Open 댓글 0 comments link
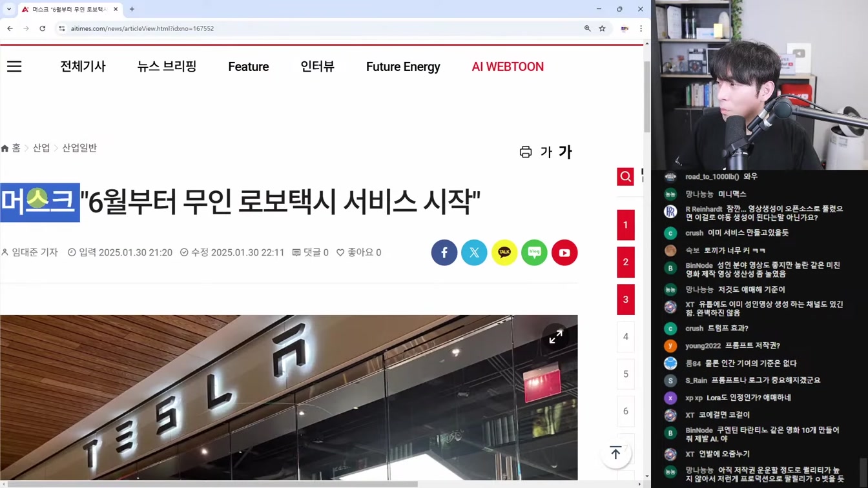This screenshot has height=488, width=868. [x=311, y=252]
